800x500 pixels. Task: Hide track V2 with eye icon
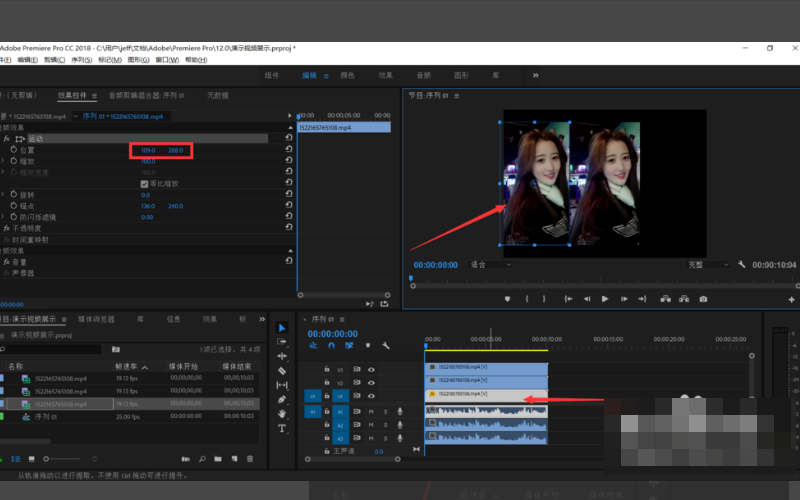click(371, 383)
